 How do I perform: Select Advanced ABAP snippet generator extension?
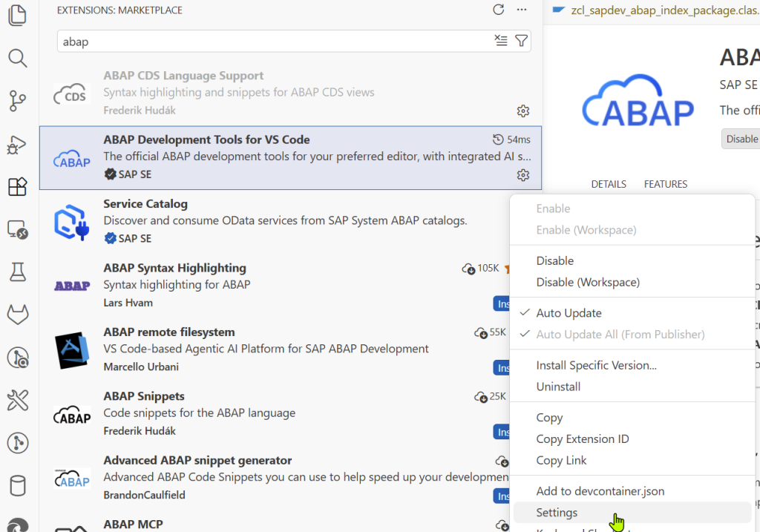[x=275, y=477]
